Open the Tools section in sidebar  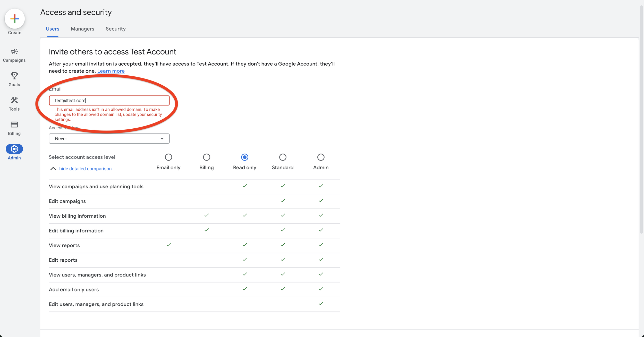pyautogui.click(x=14, y=100)
